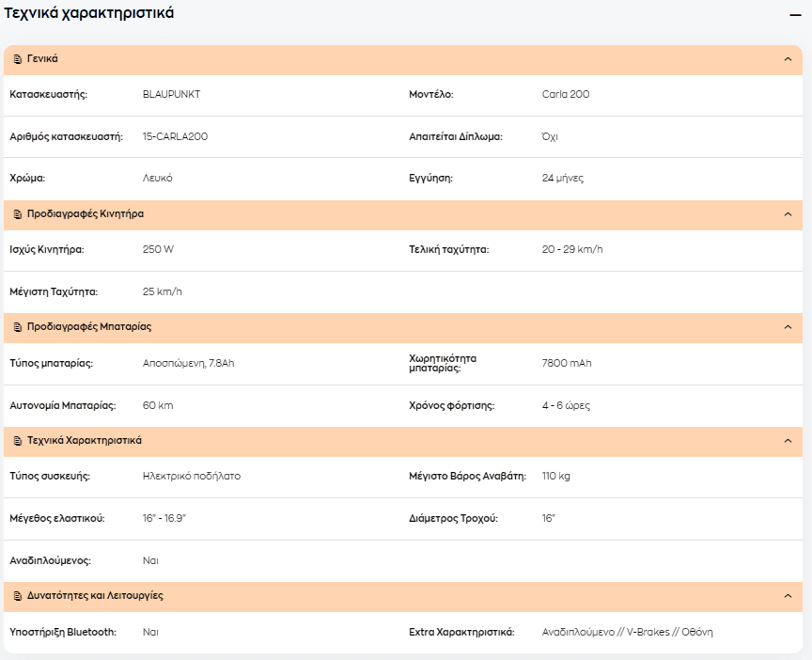Click the document icon beside Προδιαγραφές Μπαταρίας
The width and height of the screenshot is (812, 660).
[x=18, y=327]
